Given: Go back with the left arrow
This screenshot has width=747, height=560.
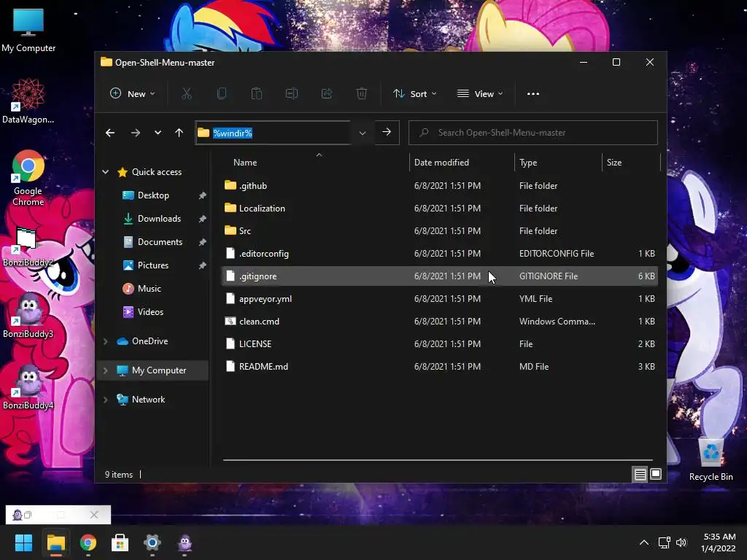Looking at the screenshot, I should coord(110,133).
